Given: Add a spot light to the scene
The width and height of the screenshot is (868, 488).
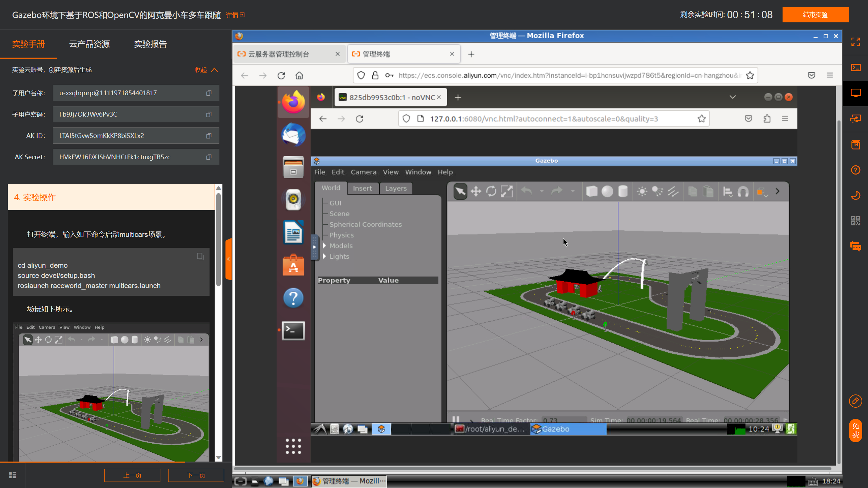Looking at the screenshot, I should (x=657, y=191).
